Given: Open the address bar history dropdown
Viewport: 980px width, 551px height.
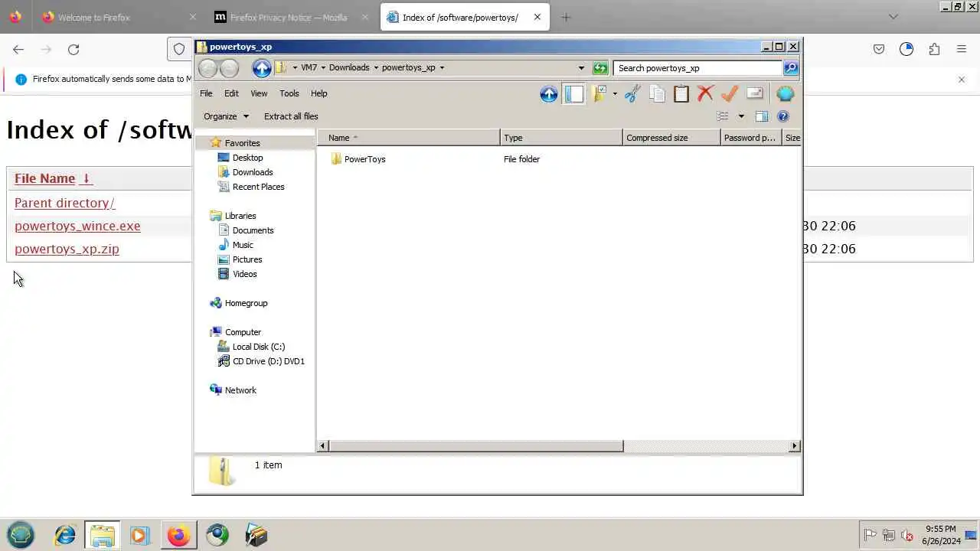Looking at the screenshot, I should 581,68.
